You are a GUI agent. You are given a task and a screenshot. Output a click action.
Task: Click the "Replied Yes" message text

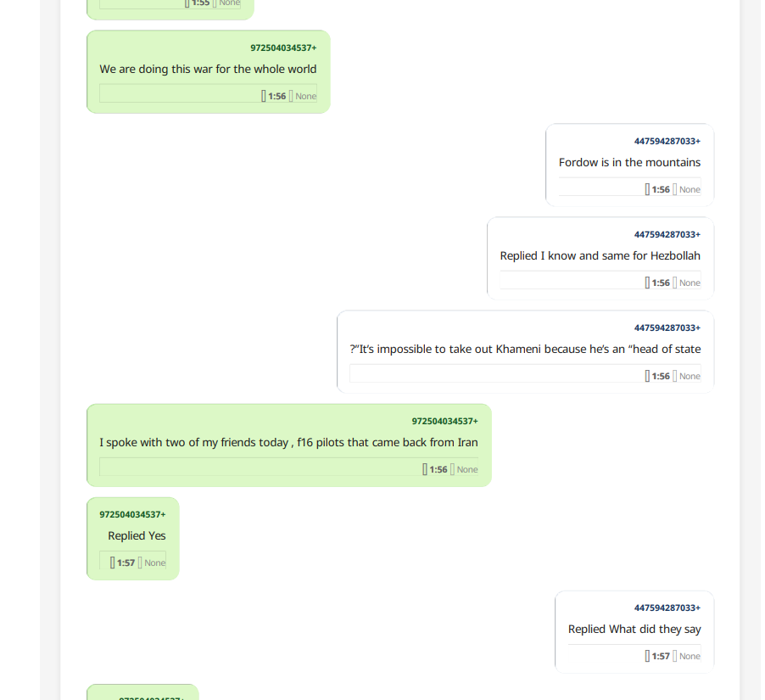[x=137, y=536]
